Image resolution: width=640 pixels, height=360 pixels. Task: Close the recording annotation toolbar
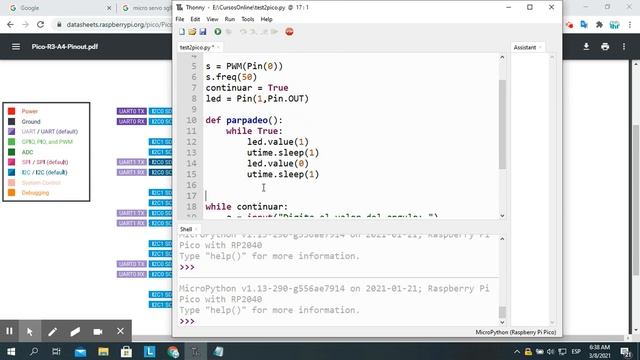pyautogui.click(x=120, y=331)
